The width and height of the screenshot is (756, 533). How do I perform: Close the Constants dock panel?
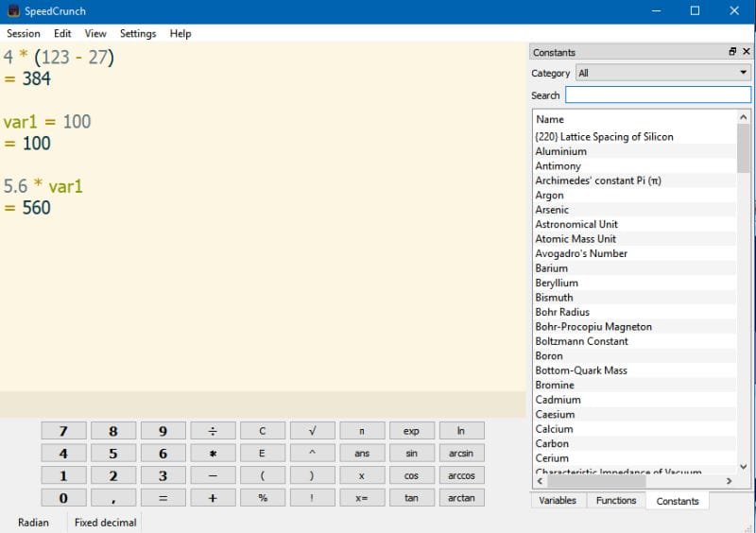(x=745, y=52)
